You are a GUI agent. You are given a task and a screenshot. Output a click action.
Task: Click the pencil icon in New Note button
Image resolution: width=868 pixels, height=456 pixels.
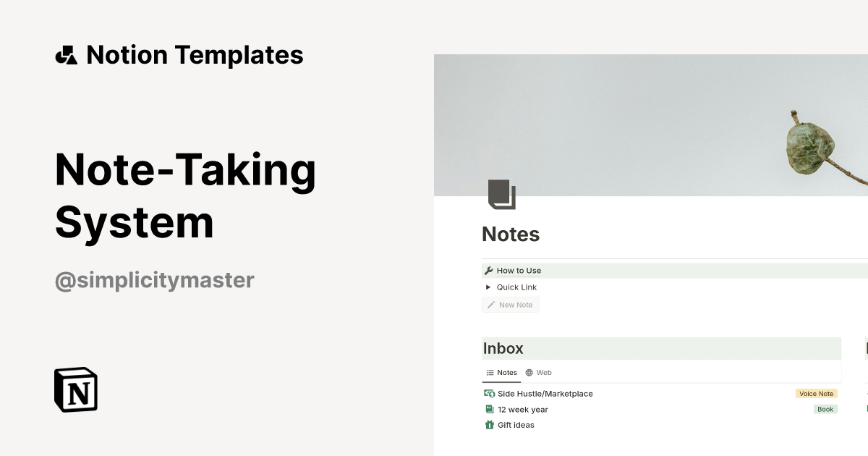click(x=490, y=304)
